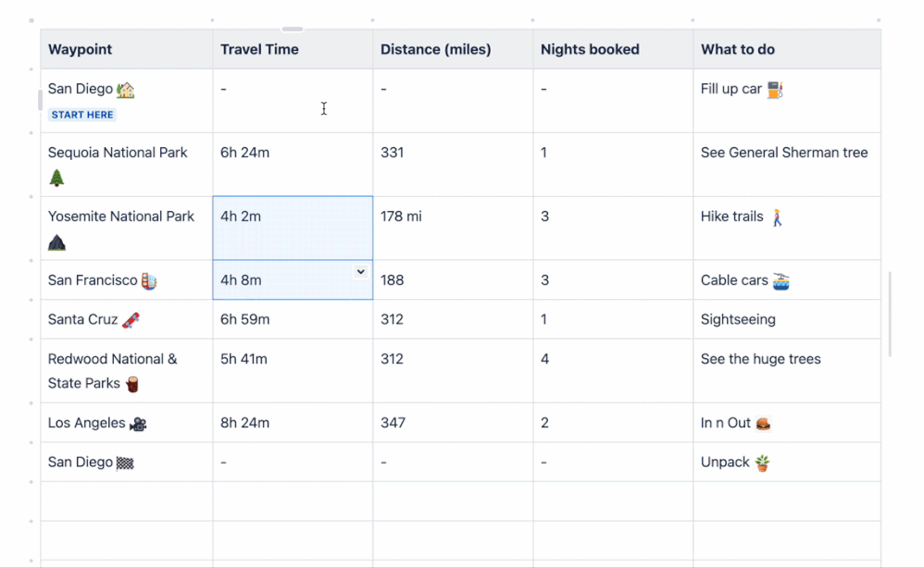The width and height of the screenshot is (924, 568).
Task: Click the vertical scrollbar on the right edge
Action: point(890,315)
